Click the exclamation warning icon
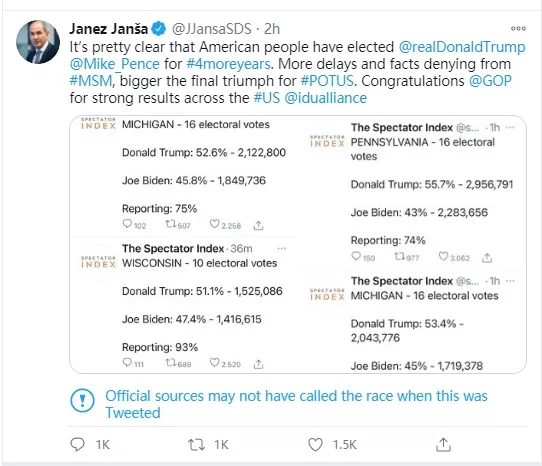This screenshot has width=542, height=466. (x=82, y=400)
